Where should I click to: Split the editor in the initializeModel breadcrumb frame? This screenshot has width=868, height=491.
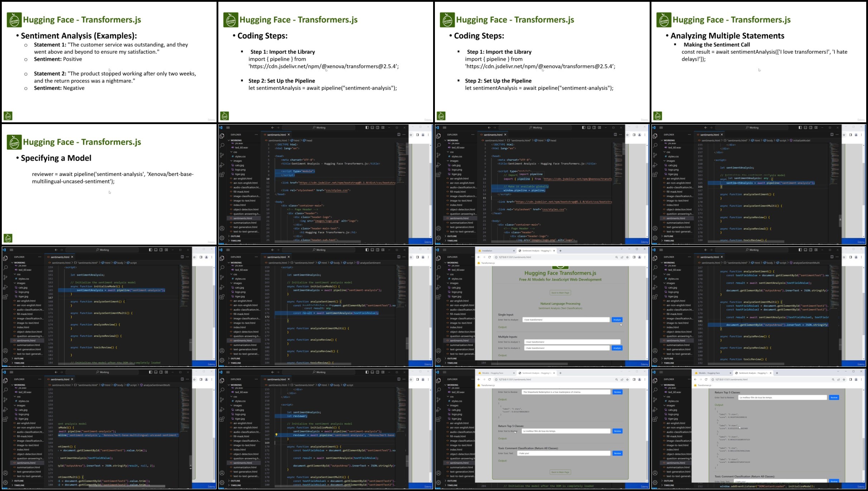click(x=831, y=135)
